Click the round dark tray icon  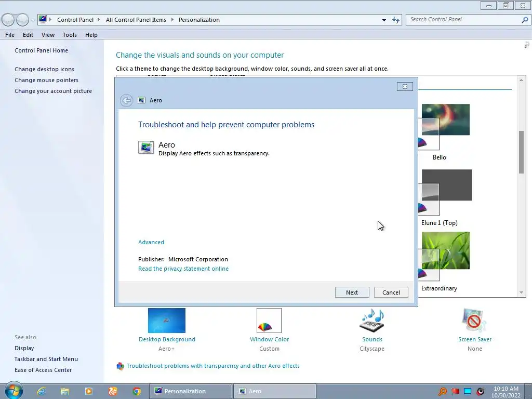pyautogui.click(x=481, y=392)
